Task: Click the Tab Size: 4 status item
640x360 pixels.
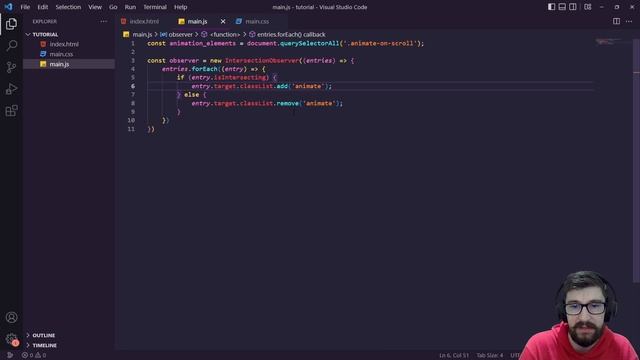Action: pyautogui.click(x=490, y=355)
